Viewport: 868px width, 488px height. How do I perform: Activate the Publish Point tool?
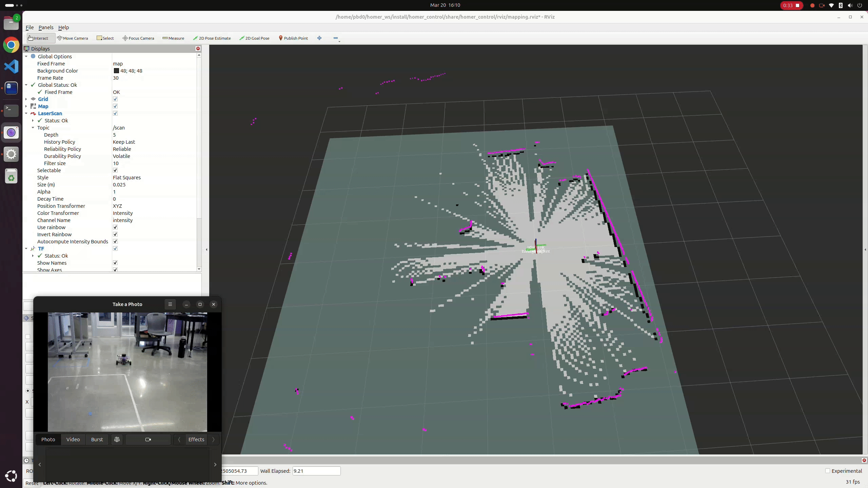pyautogui.click(x=293, y=38)
